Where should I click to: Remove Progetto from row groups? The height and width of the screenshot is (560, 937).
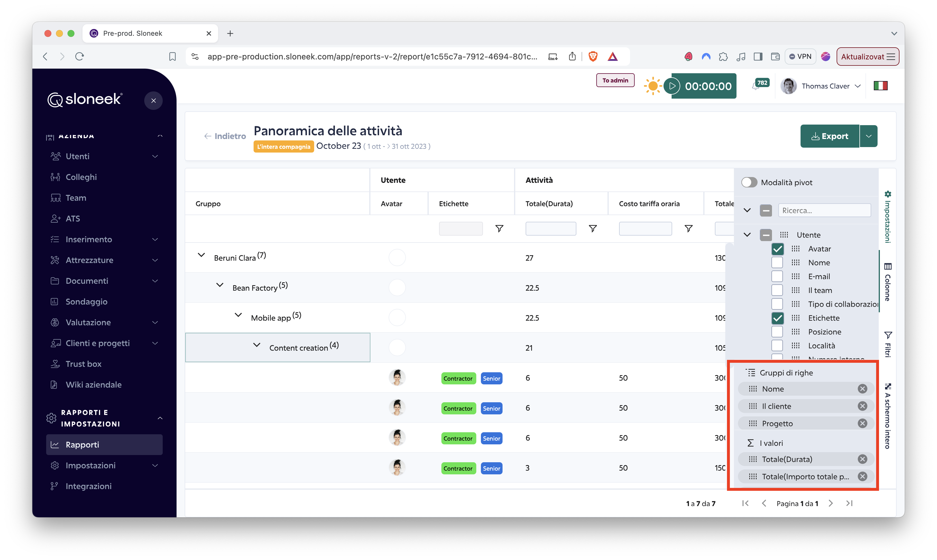click(862, 423)
